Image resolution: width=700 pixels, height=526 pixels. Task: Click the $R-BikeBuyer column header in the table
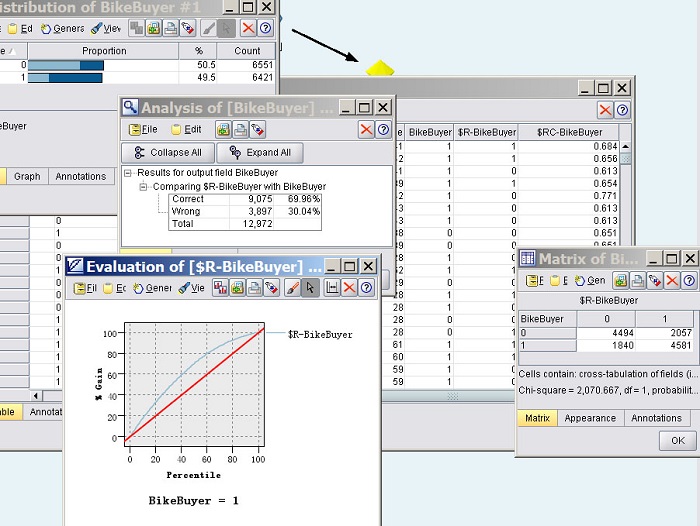pos(486,132)
